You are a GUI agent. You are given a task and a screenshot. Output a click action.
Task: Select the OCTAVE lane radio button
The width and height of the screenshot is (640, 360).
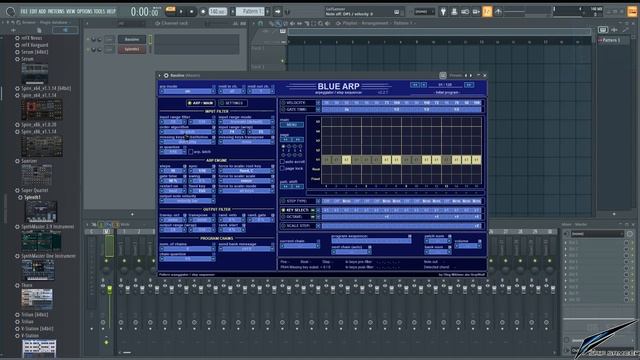283,217
